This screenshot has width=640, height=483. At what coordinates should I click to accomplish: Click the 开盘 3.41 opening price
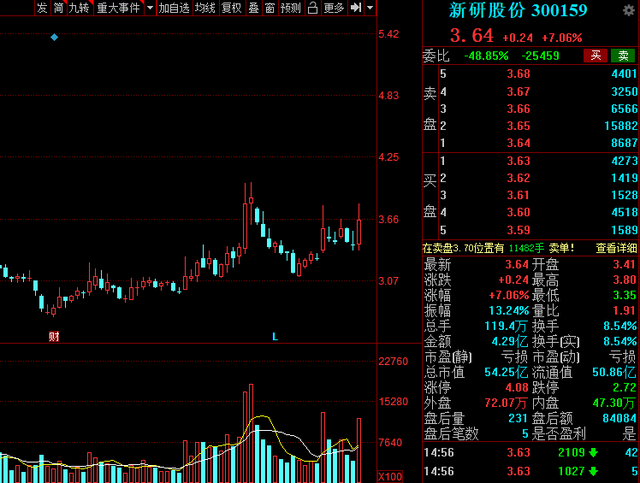tap(624, 265)
